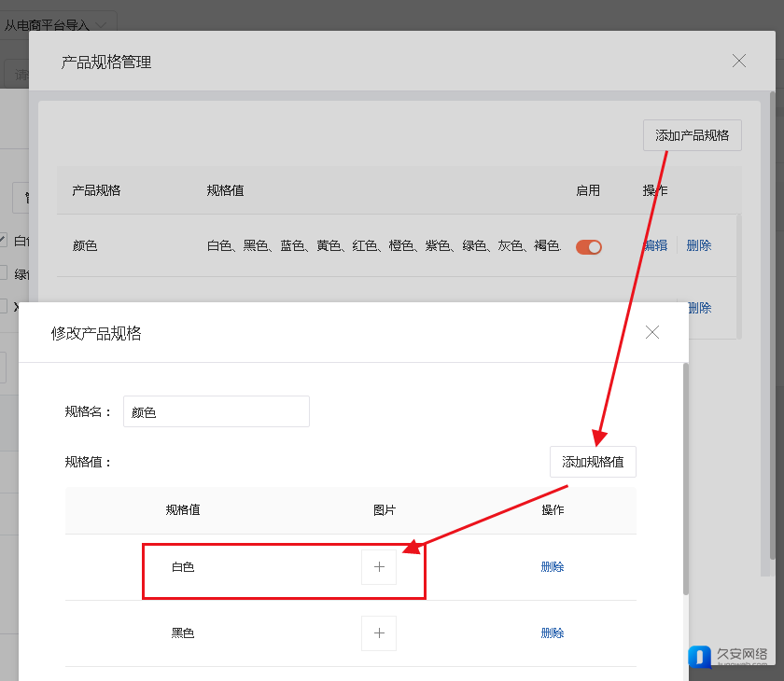Screen dimensions: 784x681
Task: Delete the 黑色 spec value
Action: (552, 633)
